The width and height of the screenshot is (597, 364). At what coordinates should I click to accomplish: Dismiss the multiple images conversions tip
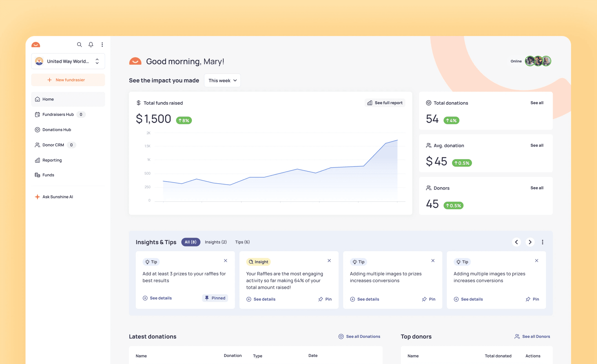(x=433, y=261)
